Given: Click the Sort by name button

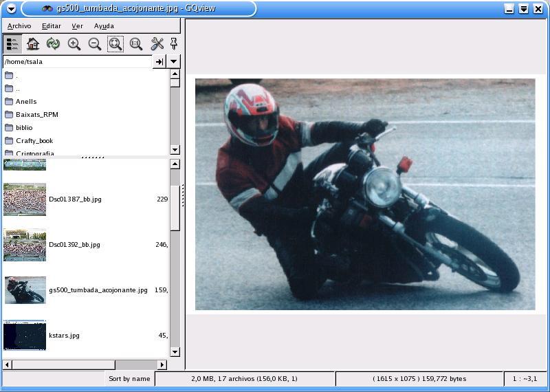Looking at the screenshot, I should coord(129,379).
